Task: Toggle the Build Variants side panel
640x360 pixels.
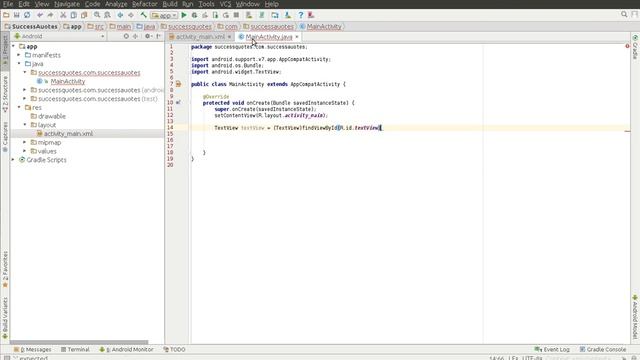Action: click(x=5, y=318)
